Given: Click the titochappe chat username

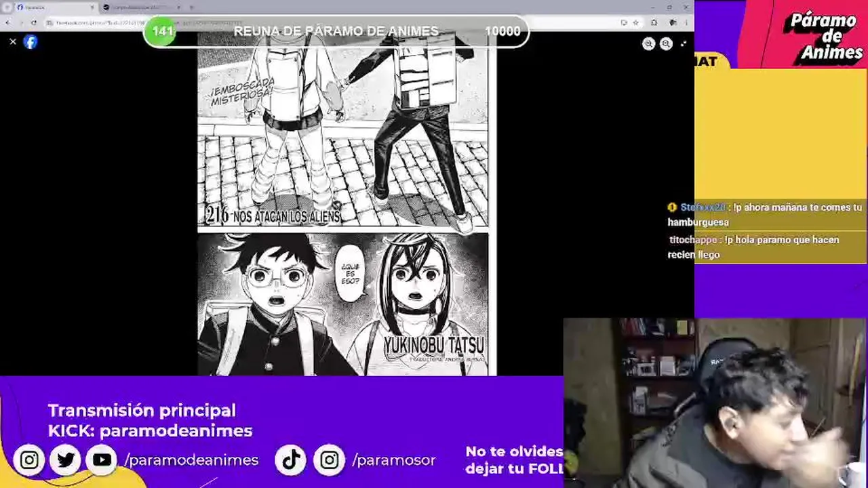Looking at the screenshot, I should pyautogui.click(x=693, y=240).
